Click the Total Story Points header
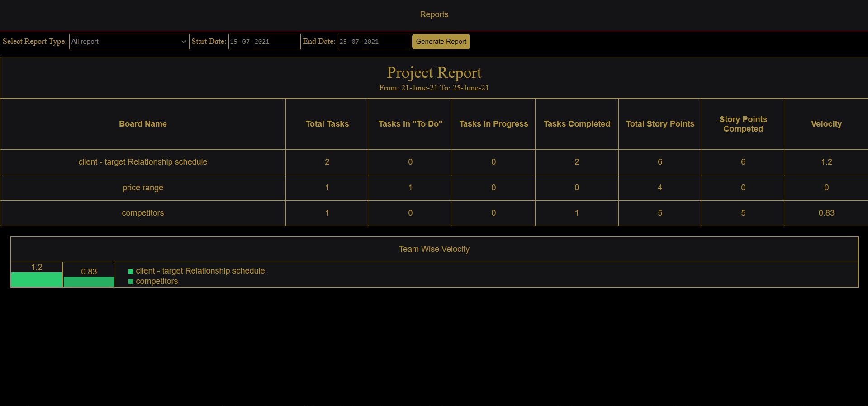 (x=660, y=124)
